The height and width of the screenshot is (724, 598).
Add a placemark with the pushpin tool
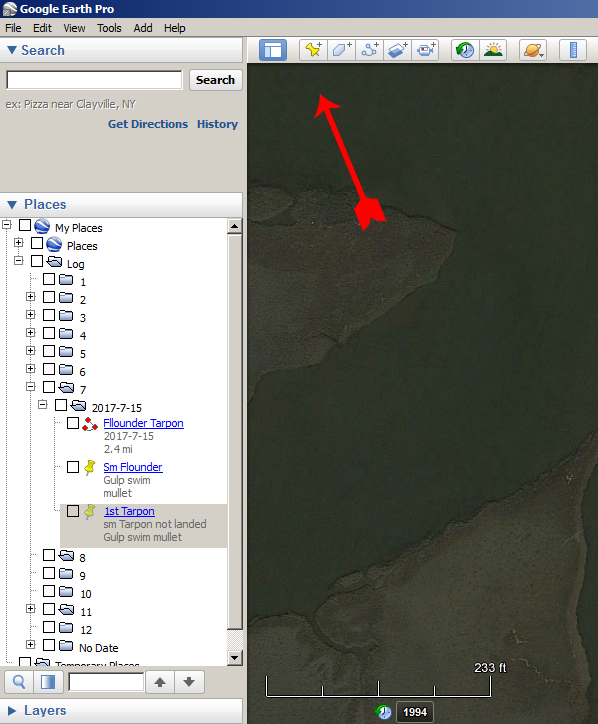[x=314, y=50]
